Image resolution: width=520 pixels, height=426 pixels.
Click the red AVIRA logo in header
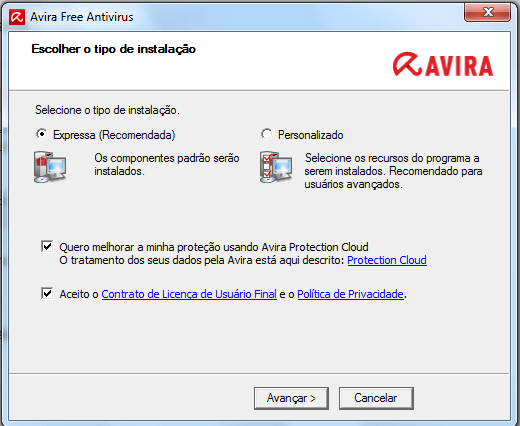(443, 65)
